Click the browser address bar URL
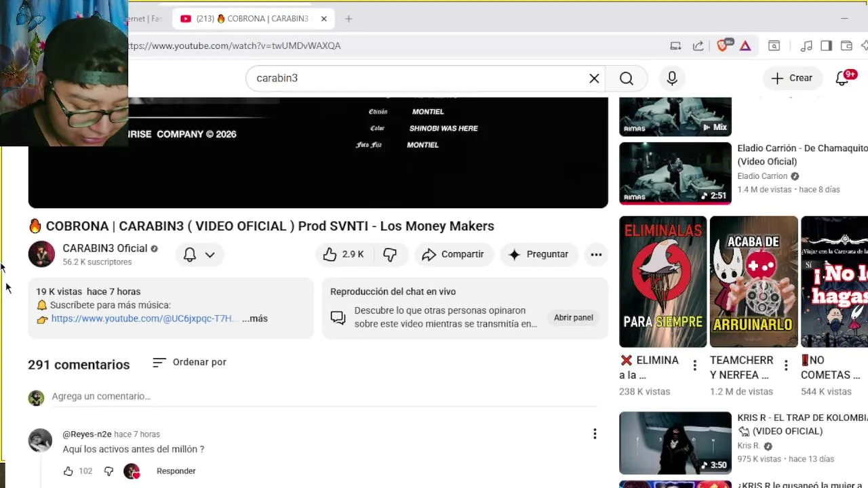Viewport: 868px width, 488px height. click(235, 45)
